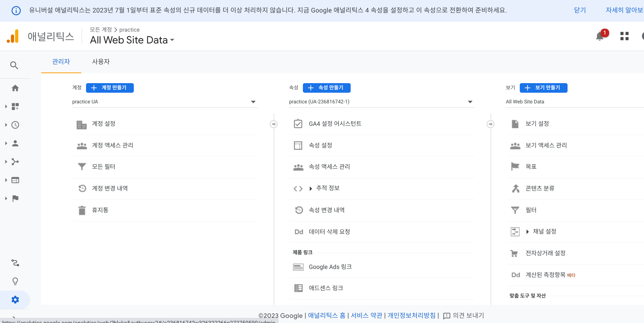The width and height of the screenshot is (644, 323).
Task: Go to Home icon in sidebar
Action: (x=15, y=88)
